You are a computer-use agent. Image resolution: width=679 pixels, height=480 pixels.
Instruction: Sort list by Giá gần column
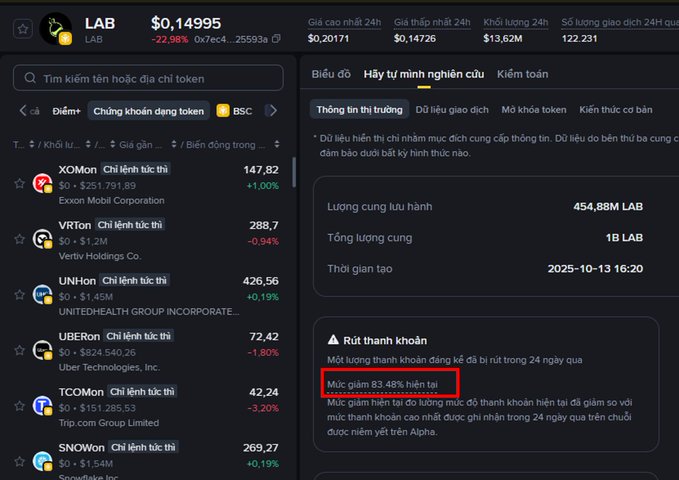(x=174, y=144)
